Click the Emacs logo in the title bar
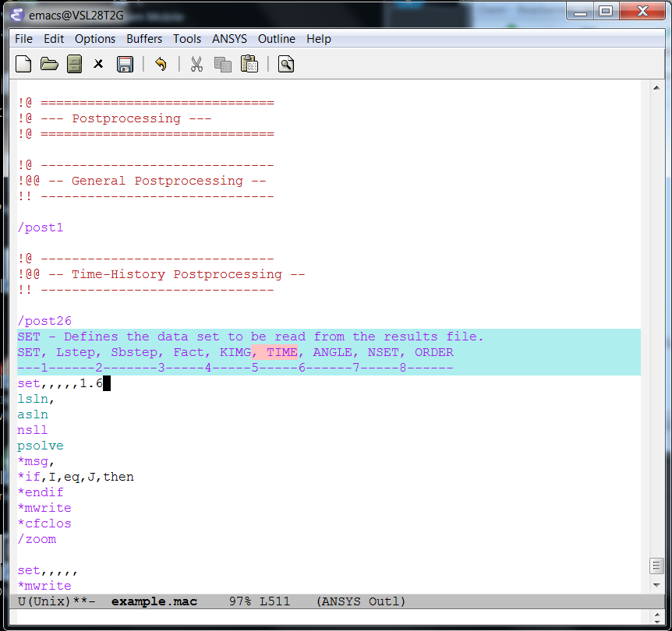 pos(17,15)
